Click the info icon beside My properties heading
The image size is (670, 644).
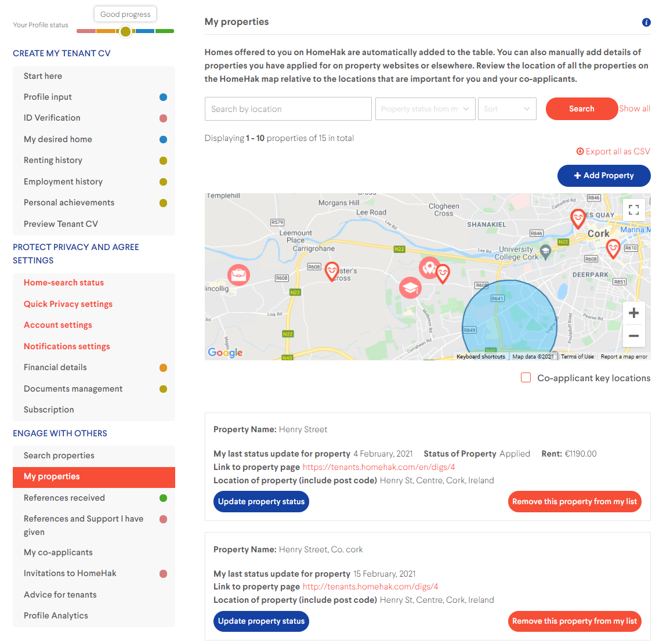point(646,22)
